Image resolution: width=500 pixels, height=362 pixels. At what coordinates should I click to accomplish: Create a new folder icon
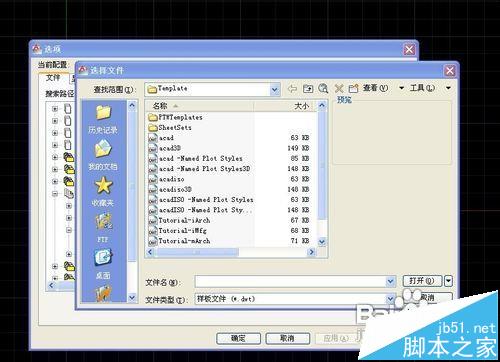coord(353,88)
